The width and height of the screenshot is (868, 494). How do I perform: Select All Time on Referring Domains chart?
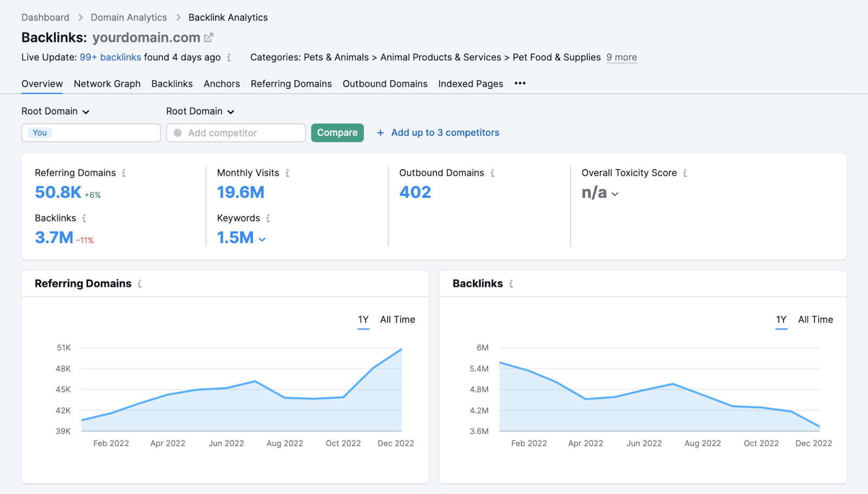398,320
